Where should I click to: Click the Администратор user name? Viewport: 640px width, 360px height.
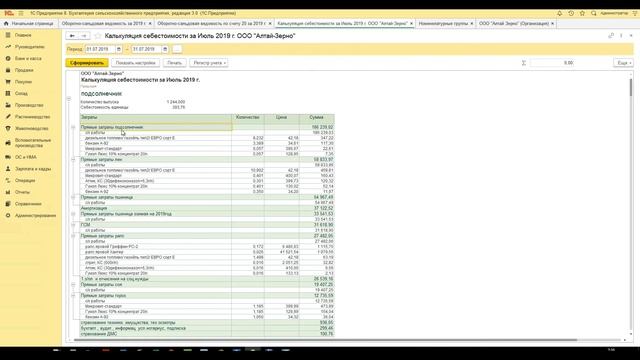tap(614, 13)
